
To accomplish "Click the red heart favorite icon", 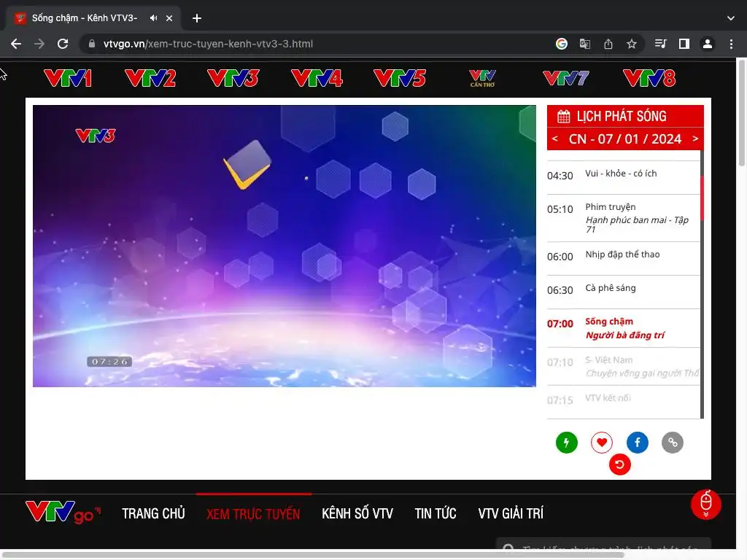I will 602,443.
